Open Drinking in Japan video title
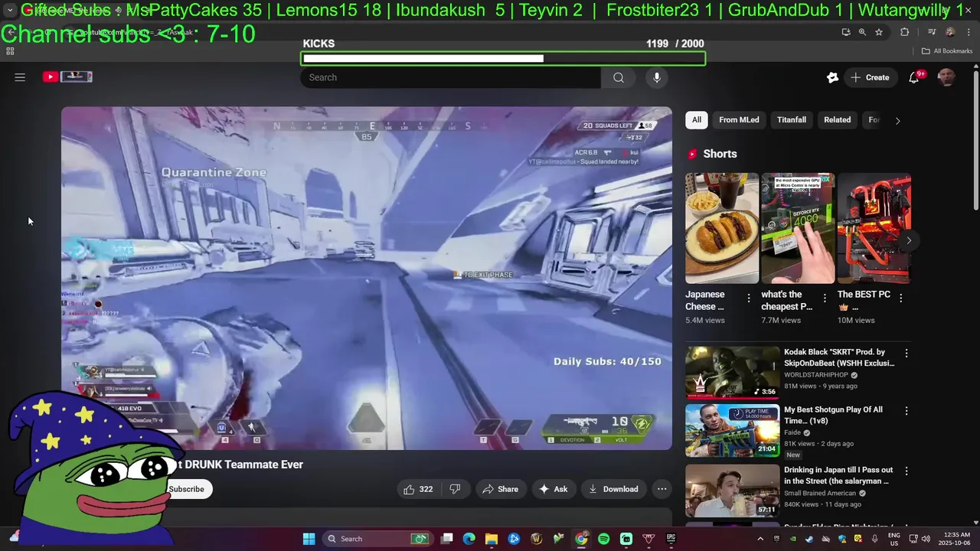Viewport: 980px width, 551px height. tap(838, 475)
